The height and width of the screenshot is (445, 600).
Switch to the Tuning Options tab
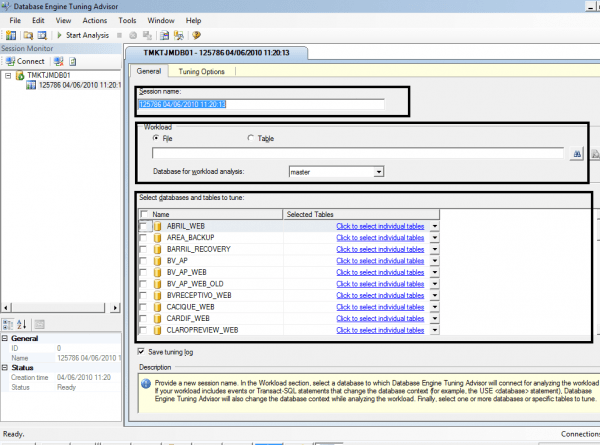pyautogui.click(x=202, y=72)
